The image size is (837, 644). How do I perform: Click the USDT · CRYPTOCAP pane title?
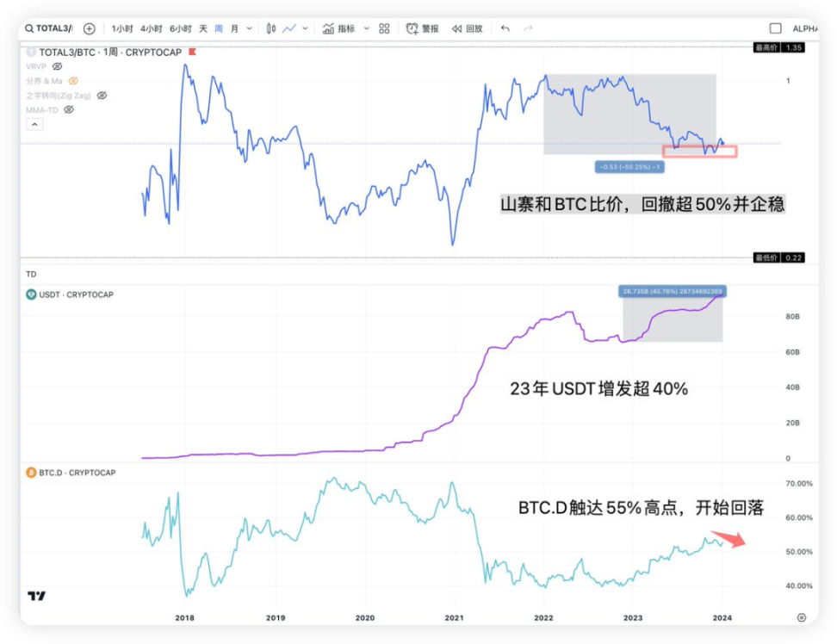(x=76, y=294)
